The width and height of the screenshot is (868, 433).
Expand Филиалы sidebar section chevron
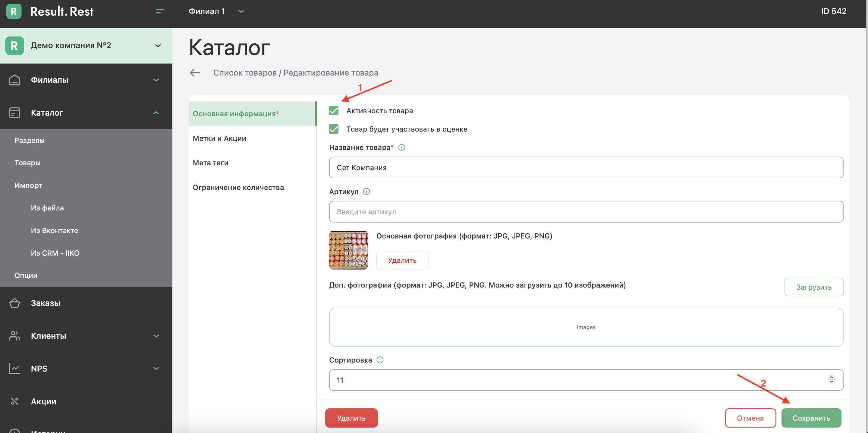click(x=156, y=80)
